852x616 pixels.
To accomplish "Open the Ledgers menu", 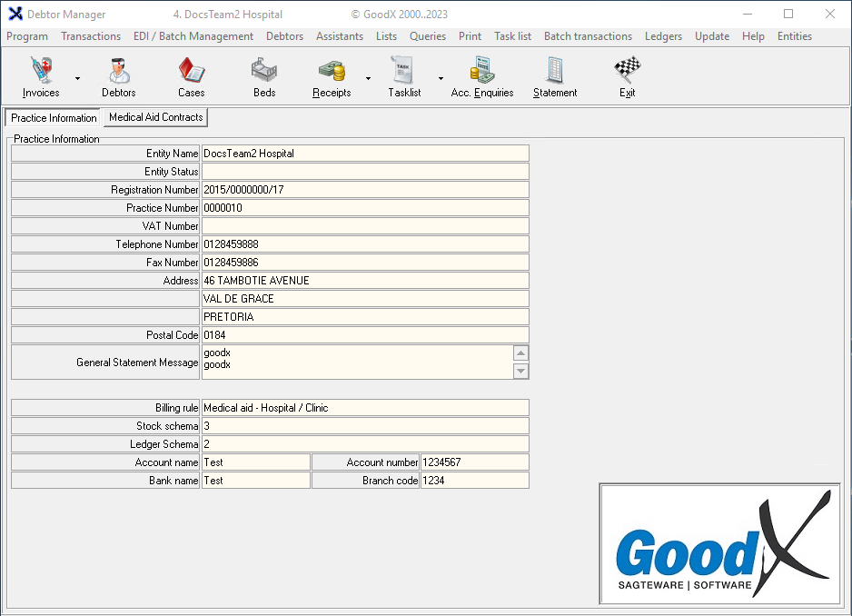I will click(x=663, y=36).
